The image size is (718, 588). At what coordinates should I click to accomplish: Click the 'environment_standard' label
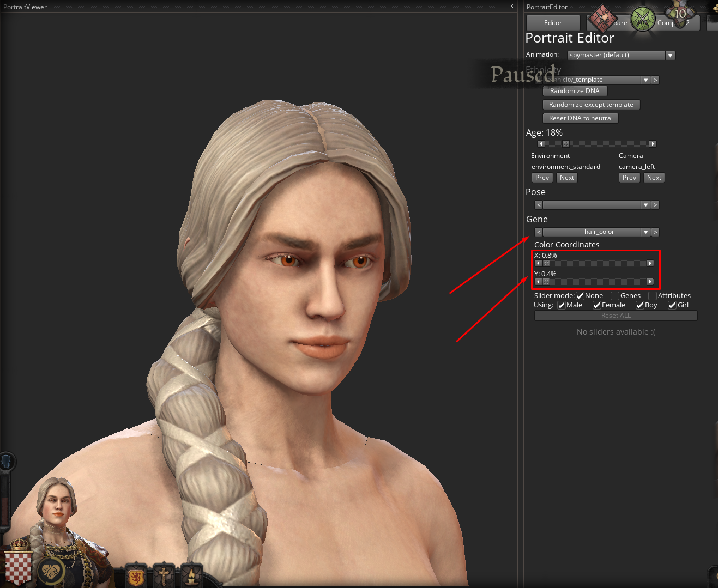click(566, 167)
